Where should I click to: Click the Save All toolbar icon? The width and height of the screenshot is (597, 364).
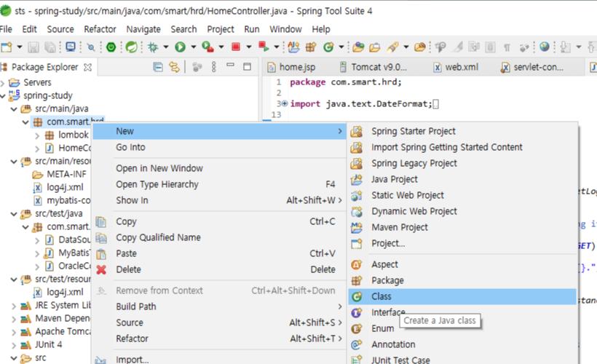pos(50,47)
